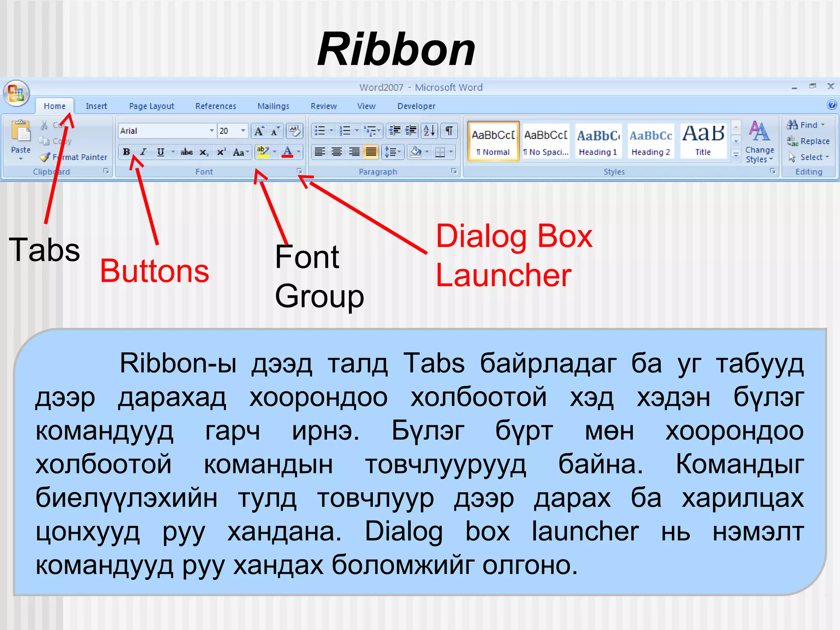Toggle Underline formatting
The image size is (840, 630).
pos(160,152)
